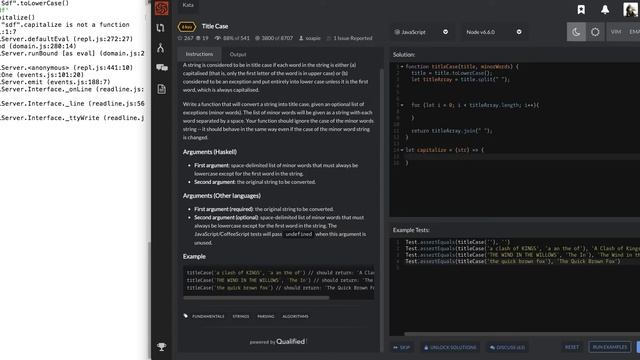
Task: Enable EMACS editor key bindings
Action: (634, 32)
